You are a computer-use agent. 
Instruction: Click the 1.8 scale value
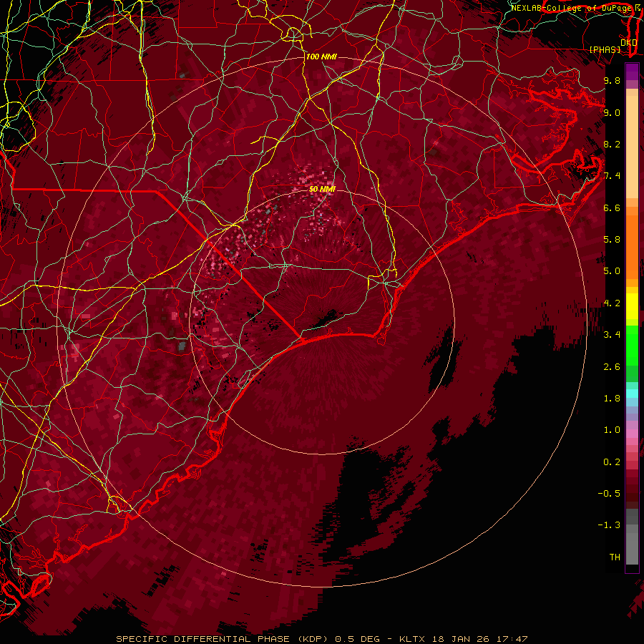pyautogui.click(x=612, y=399)
